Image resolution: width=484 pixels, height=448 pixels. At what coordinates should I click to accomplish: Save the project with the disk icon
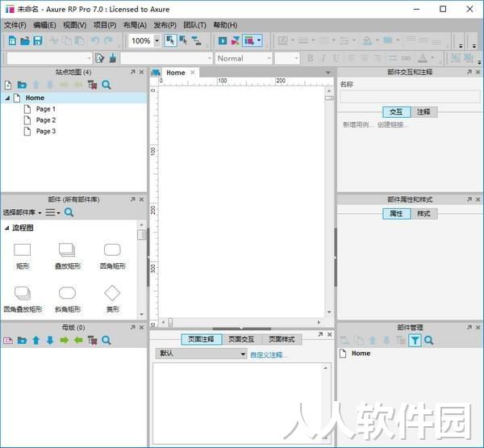(x=38, y=40)
